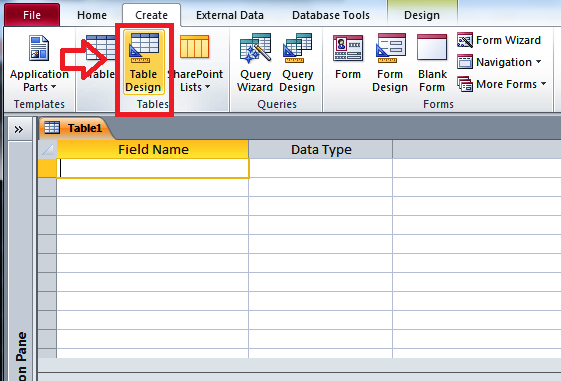Expand the Navigation forms dropdown

click(499, 62)
